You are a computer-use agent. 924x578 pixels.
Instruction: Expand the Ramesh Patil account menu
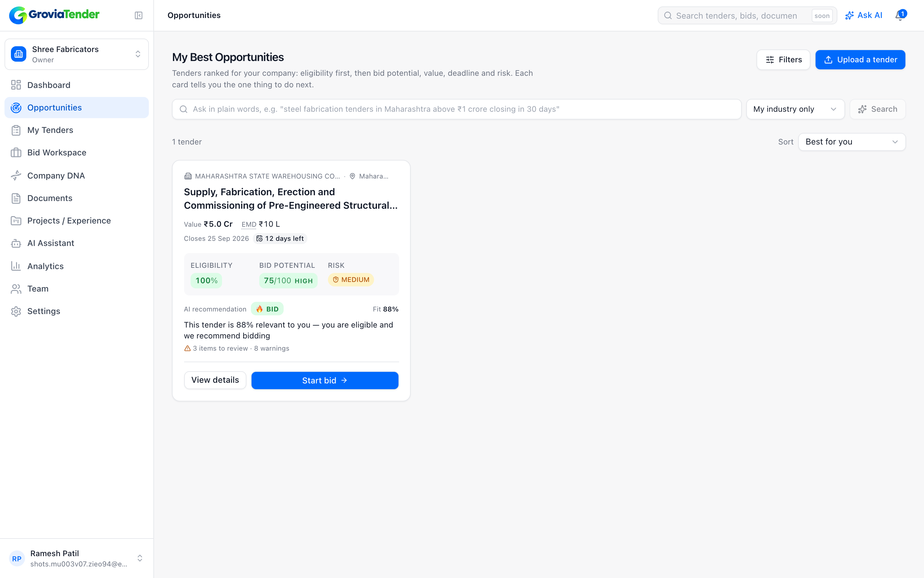coord(77,558)
